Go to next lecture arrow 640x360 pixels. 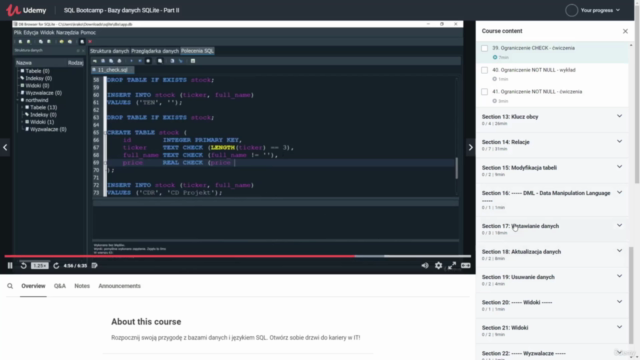470,147
